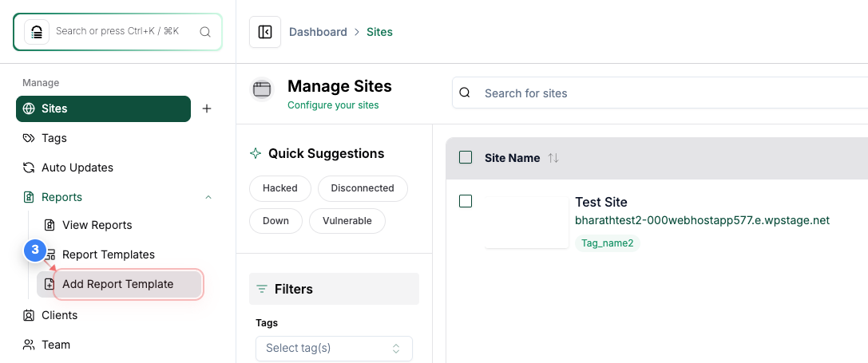
Task: Collapse the Reports menu chevron
Action: [x=208, y=198]
